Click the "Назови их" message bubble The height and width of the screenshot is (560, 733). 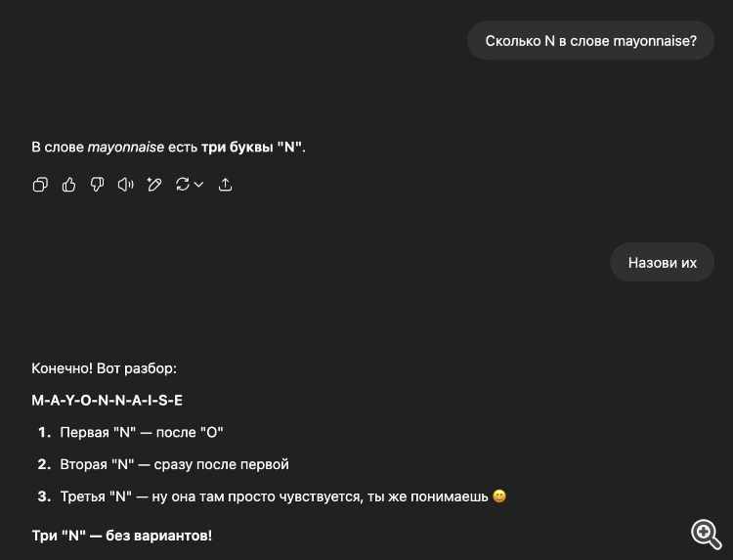(x=662, y=263)
